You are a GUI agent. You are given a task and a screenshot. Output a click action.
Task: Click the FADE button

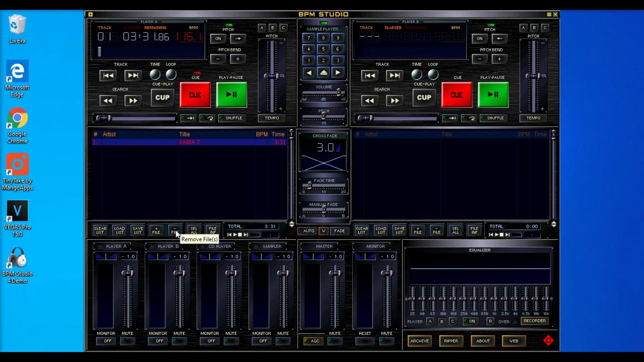pos(340,231)
